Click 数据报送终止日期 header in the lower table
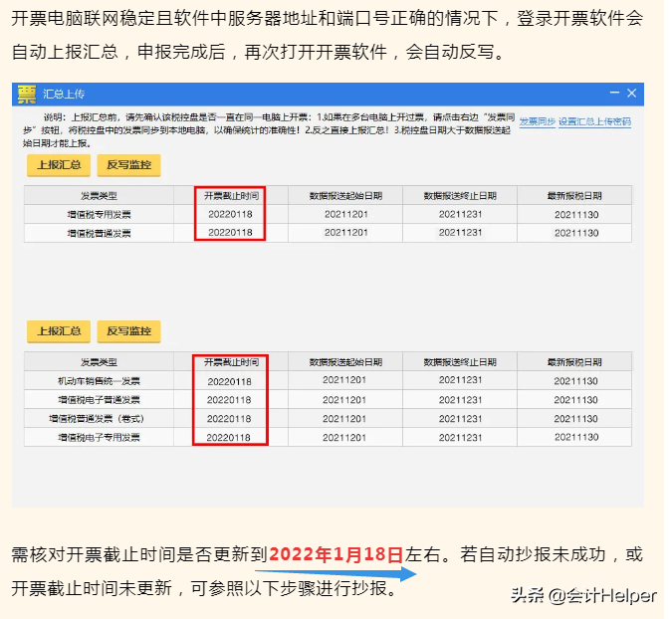 460,362
